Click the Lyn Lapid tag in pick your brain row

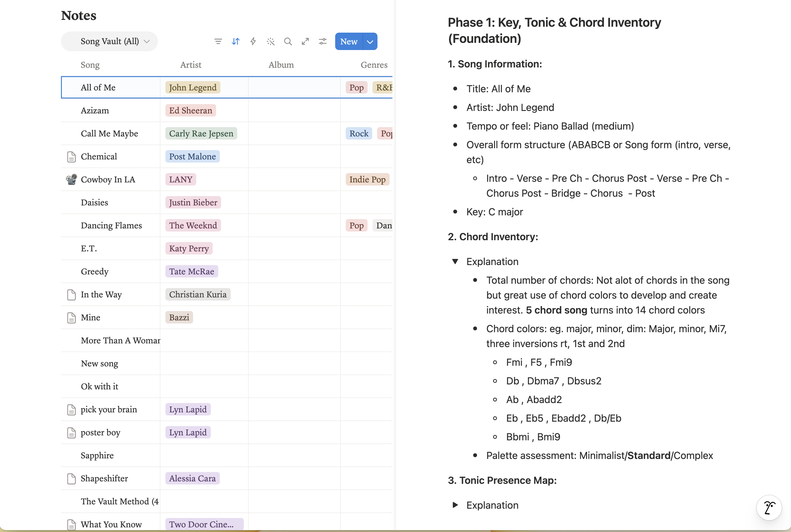coord(188,410)
